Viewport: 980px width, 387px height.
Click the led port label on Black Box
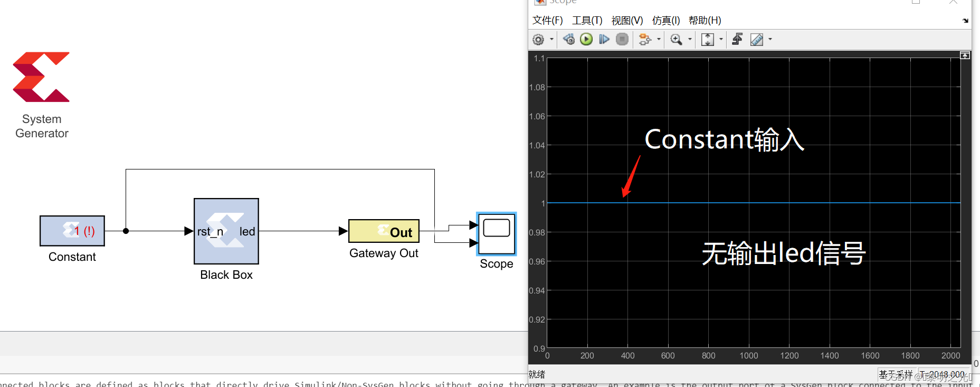point(247,232)
